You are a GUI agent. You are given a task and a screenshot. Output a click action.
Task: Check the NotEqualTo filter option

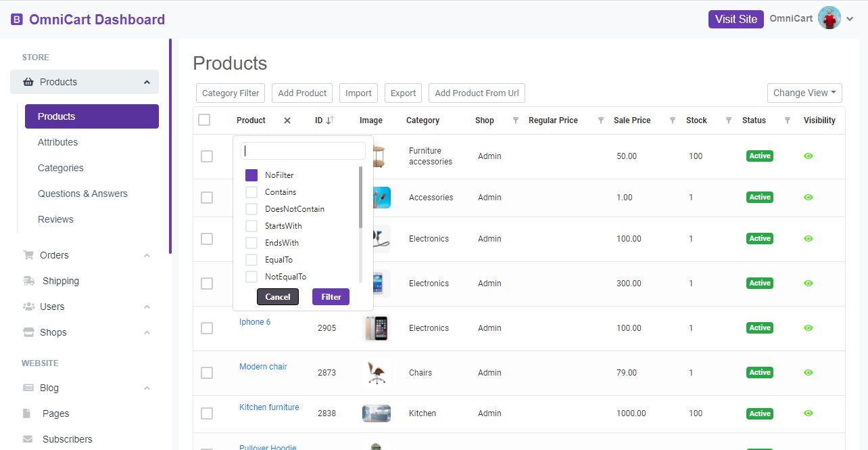251,277
